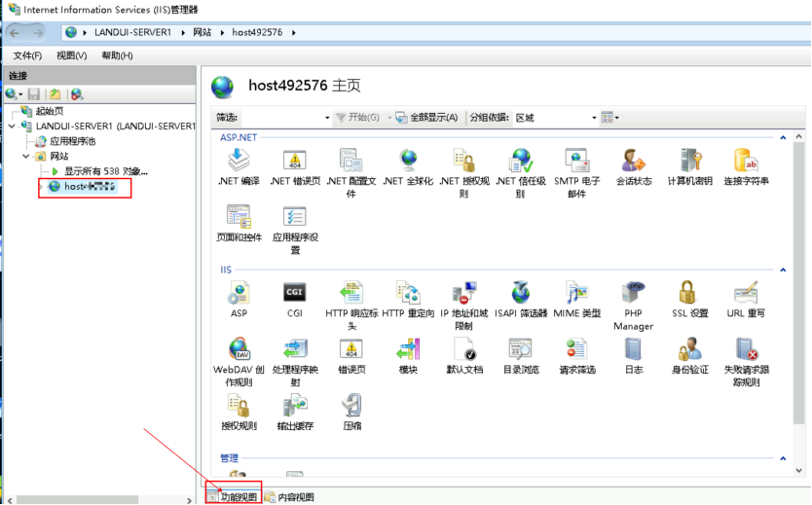Screen dimensions: 812x505
Task: Open the 请求筛选 feature
Action: pyautogui.click(x=577, y=355)
